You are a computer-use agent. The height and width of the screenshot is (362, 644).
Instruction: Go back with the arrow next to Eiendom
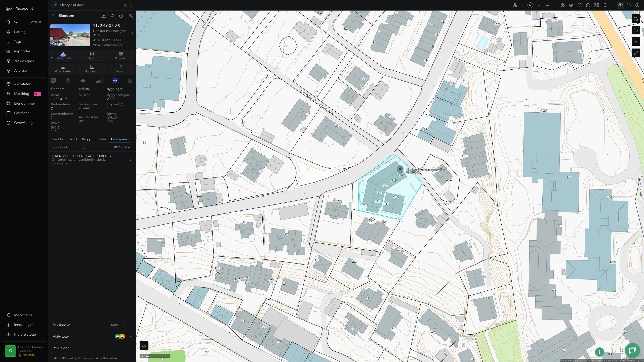53,16
